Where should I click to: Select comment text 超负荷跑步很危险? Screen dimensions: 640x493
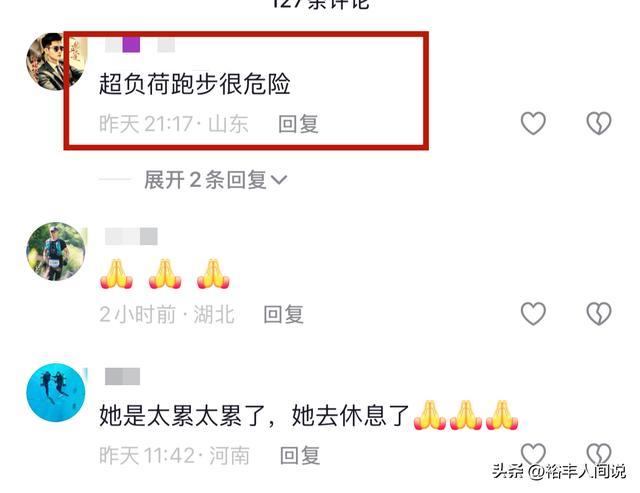coord(195,84)
